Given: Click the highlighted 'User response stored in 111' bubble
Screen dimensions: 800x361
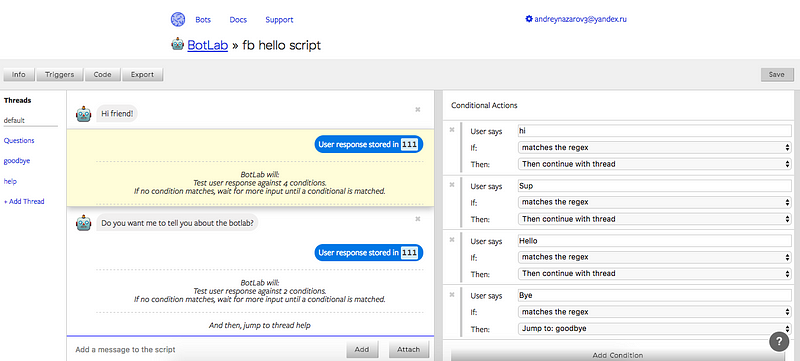Looking at the screenshot, I should 369,145.
